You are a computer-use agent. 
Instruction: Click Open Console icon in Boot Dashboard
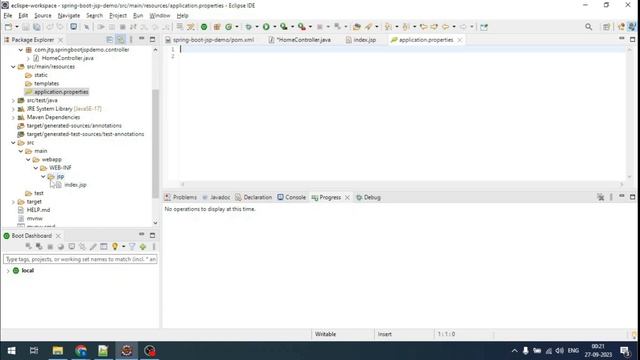(71, 247)
